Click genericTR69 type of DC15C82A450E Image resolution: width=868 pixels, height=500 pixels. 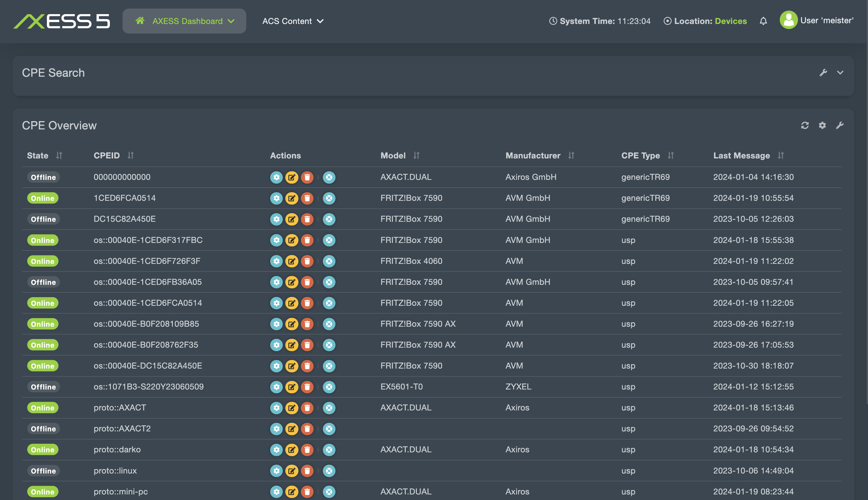coord(645,219)
